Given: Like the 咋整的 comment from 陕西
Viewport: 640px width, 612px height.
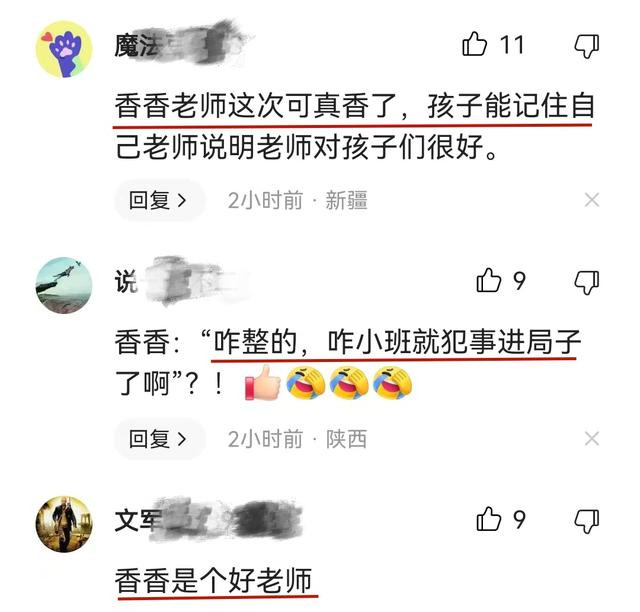Looking at the screenshot, I should pos(489,280).
